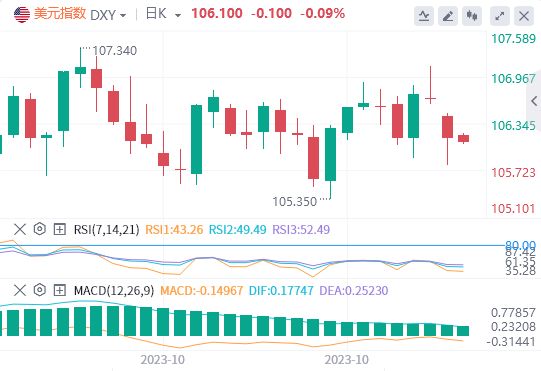Open MACD indicator settings gear

(40, 290)
